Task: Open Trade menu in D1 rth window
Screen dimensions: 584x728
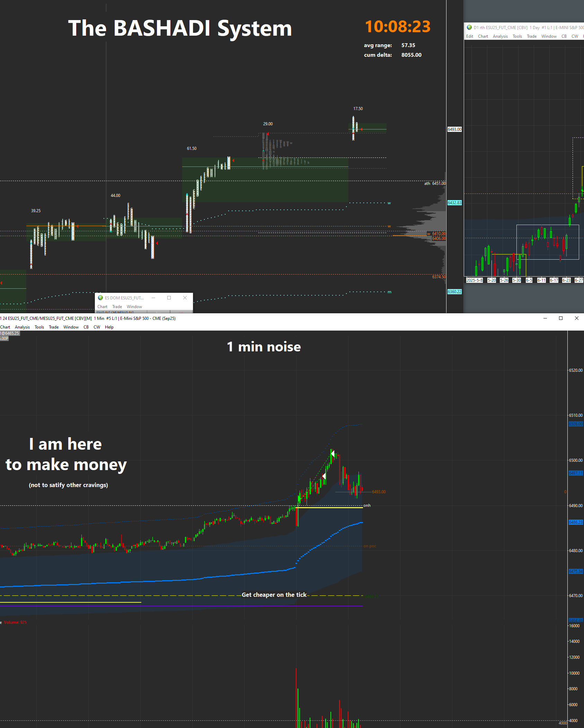Action: tap(532, 36)
